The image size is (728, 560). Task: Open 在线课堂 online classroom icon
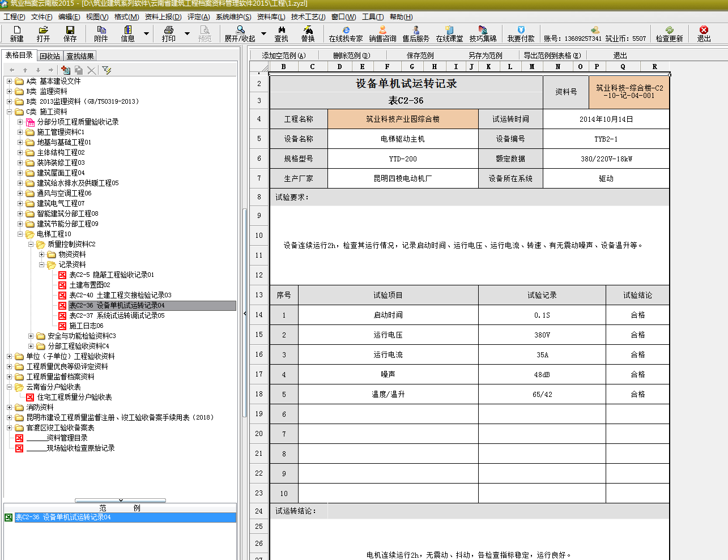(449, 33)
